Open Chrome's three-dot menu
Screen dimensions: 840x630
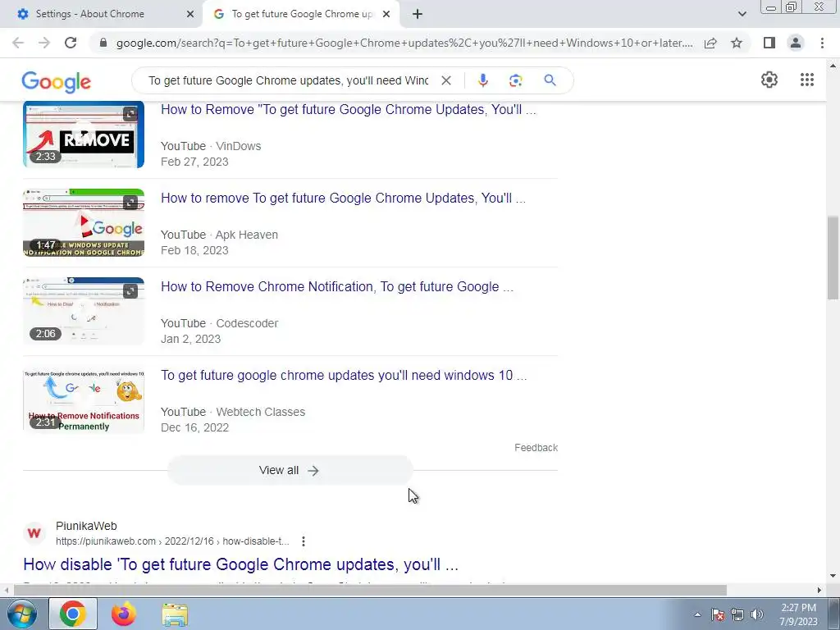click(x=822, y=43)
